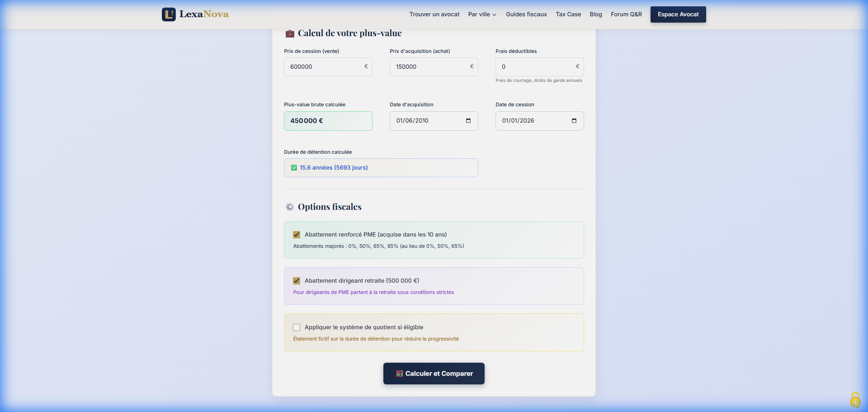Uncheck Abattement renforcé PME checkbox
The height and width of the screenshot is (412, 868).
297,235
